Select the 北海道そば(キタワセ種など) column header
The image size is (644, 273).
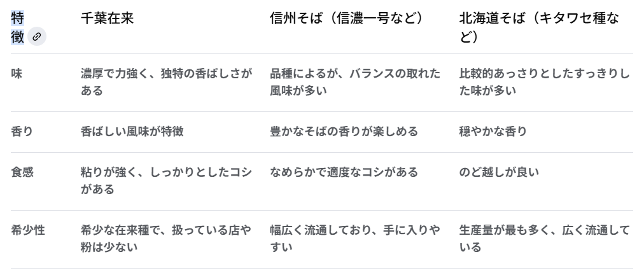point(539,27)
